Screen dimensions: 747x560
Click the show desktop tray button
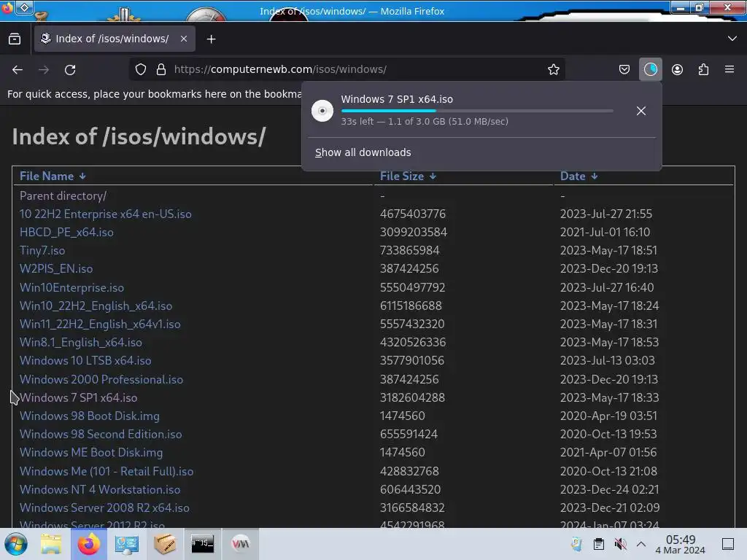point(728,544)
